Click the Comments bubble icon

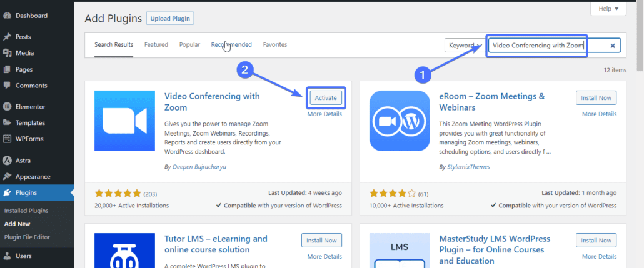pos(7,86)
